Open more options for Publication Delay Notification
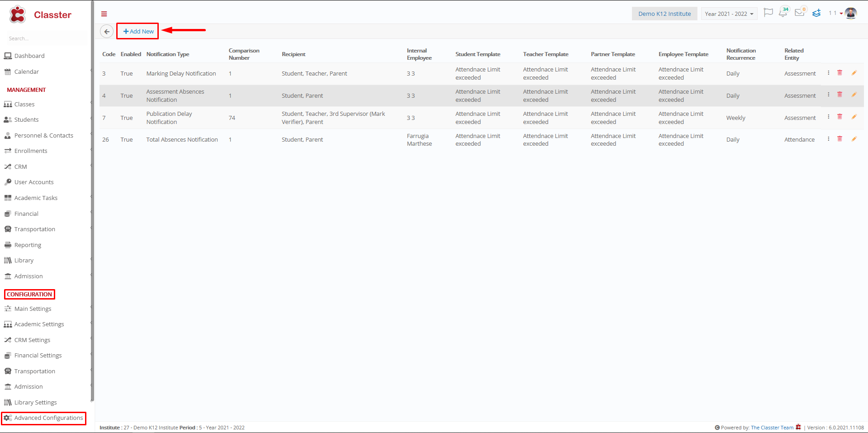Screen dimensions: 868x433 (x=829, y=117)
